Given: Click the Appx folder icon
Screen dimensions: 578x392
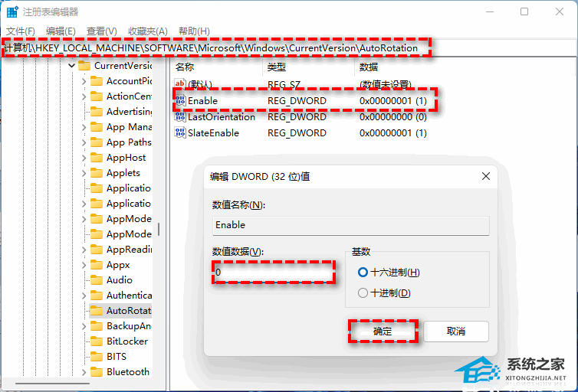Looking at the screenshot, I should 97,265.
